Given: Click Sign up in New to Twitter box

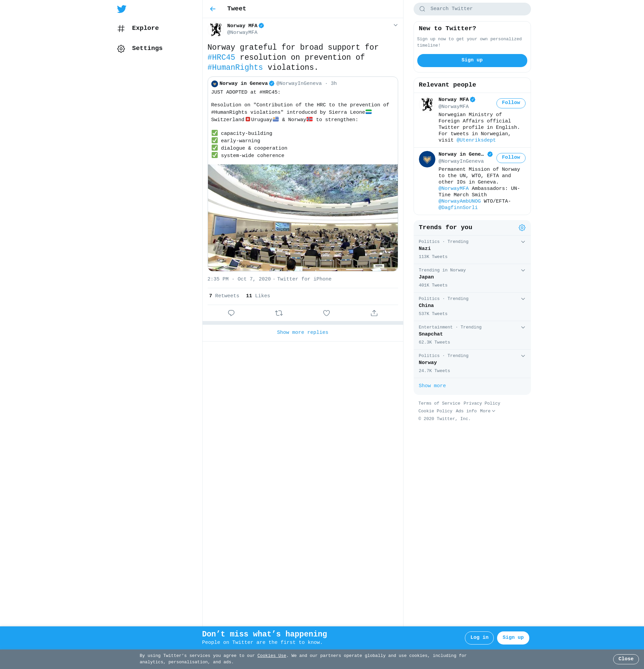Looking at the screenshot, I should click(x=472, y=60).
